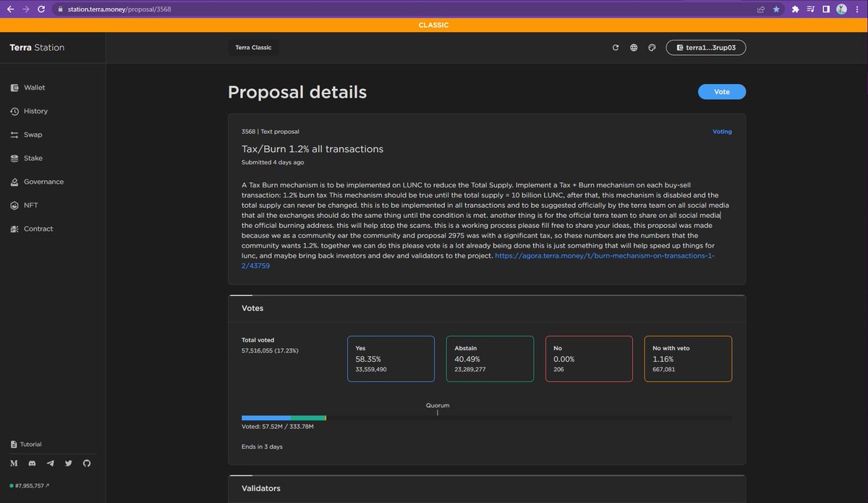Click the voting progress bar

pos(486,418)
